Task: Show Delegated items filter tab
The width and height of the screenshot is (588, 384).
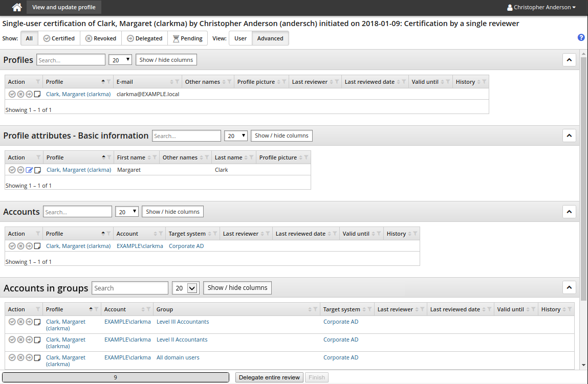Action: [144, 38]
